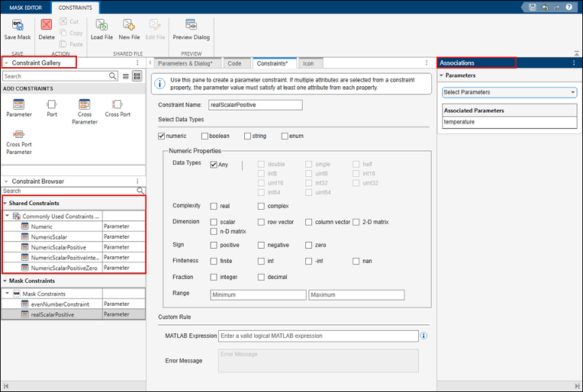Collapse Commonly Used Constraints tree node
The width and height of the screenshot is (583, 392).
coord(7,216)
